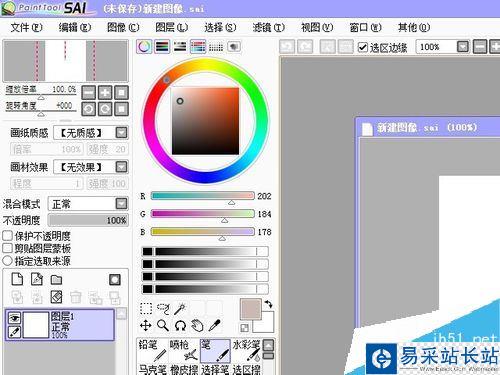Reset navigator zoom to default

click(x=122, y=92)
